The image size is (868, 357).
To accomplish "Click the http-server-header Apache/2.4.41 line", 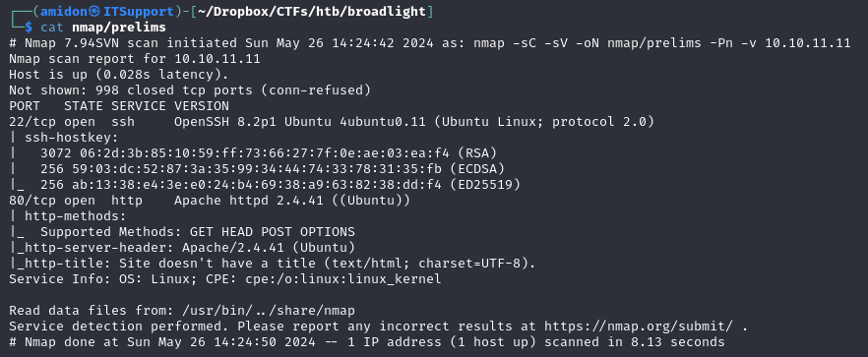I will pos(182,248).
